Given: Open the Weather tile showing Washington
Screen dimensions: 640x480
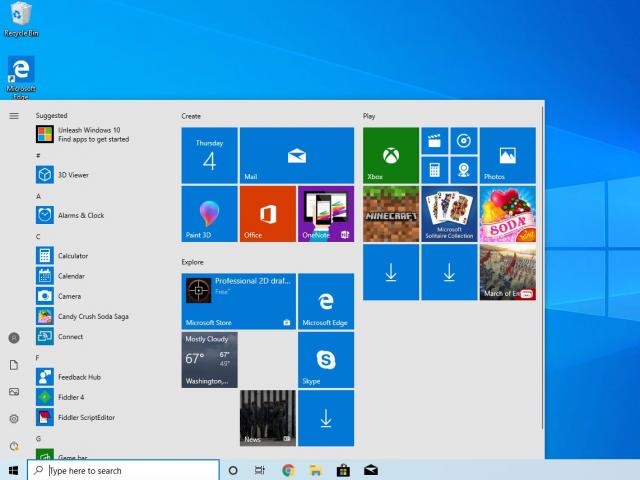Looking at the screenshot, I should click(x=209, y=360).
